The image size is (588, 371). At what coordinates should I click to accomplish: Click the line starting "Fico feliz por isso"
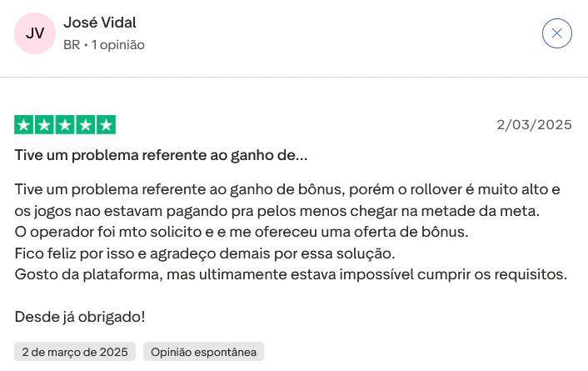click(205, 253)
